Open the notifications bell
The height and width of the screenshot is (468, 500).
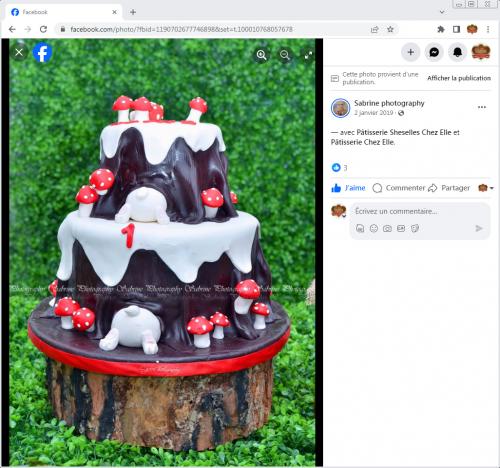click(457, 52)
